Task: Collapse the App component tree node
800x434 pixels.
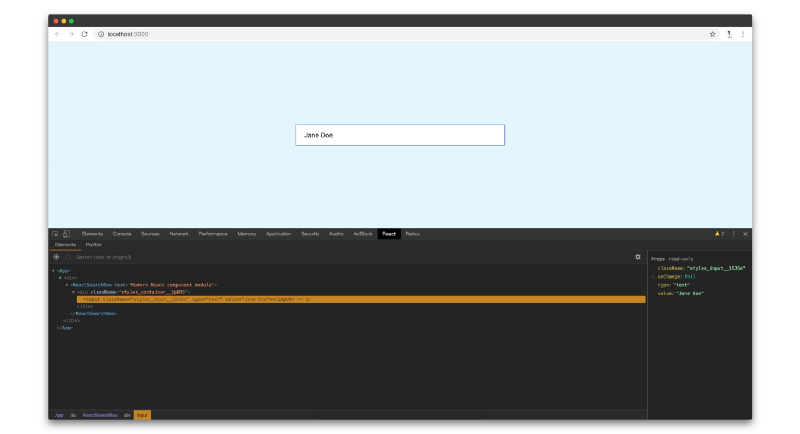Action: [x=53, y=270]
